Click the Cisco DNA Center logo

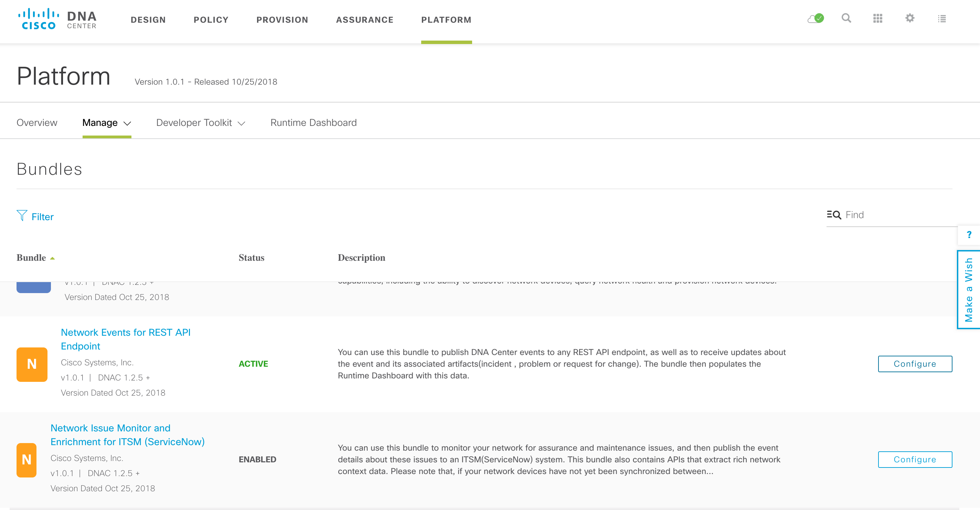tap(57, 19)
